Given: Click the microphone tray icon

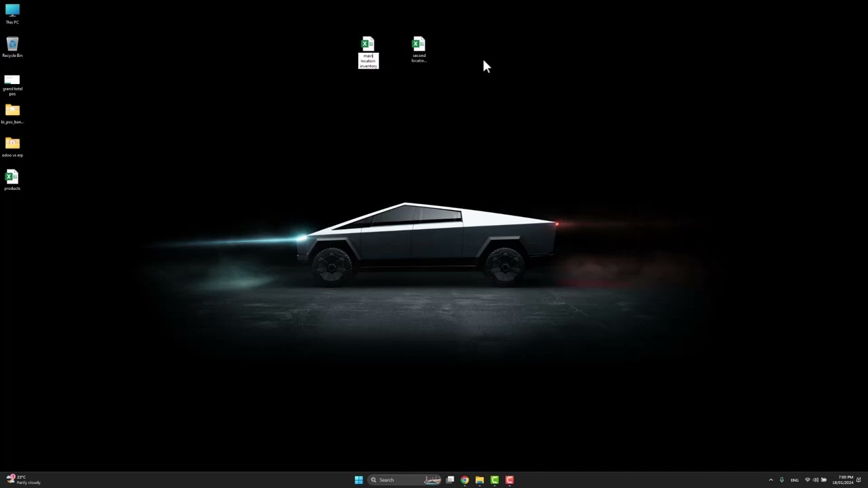Looking at the screenshot, I should coord(782,480).
